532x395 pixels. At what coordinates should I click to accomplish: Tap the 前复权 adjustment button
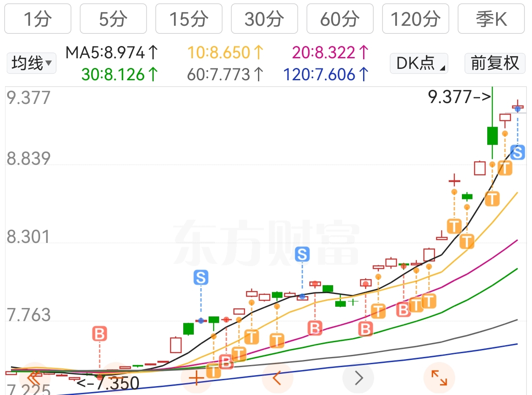[495, 63]
